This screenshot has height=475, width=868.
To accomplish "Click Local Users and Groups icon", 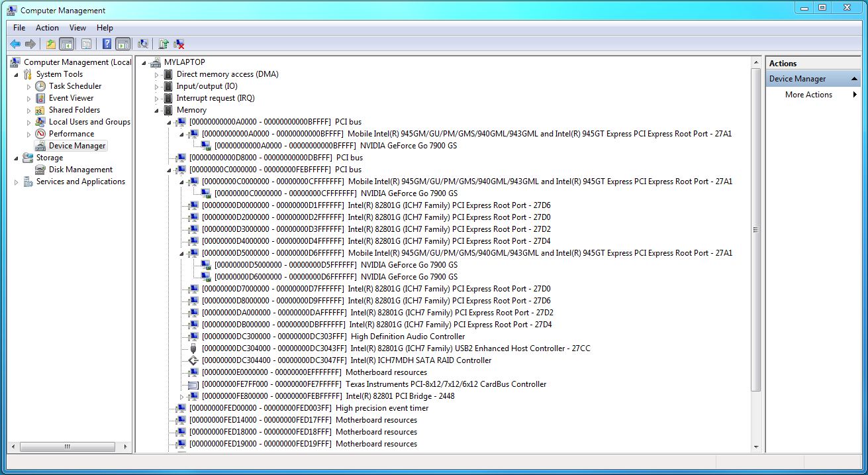I will point(40,122).
